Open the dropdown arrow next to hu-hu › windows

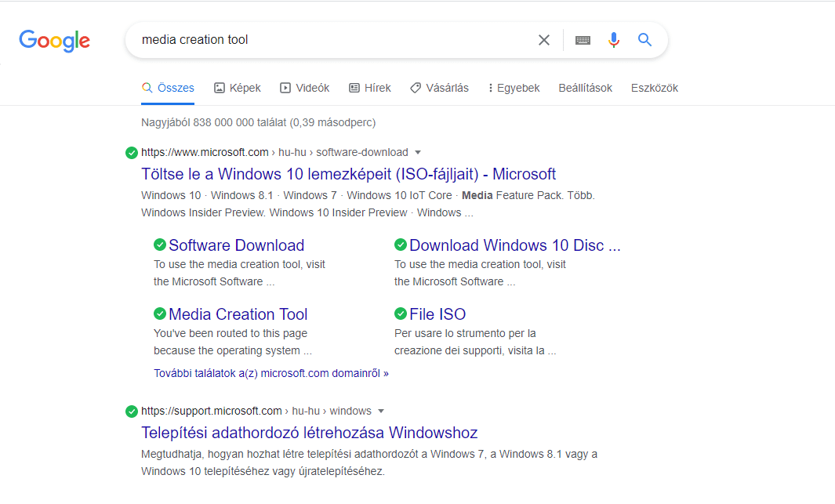(381, 411)
